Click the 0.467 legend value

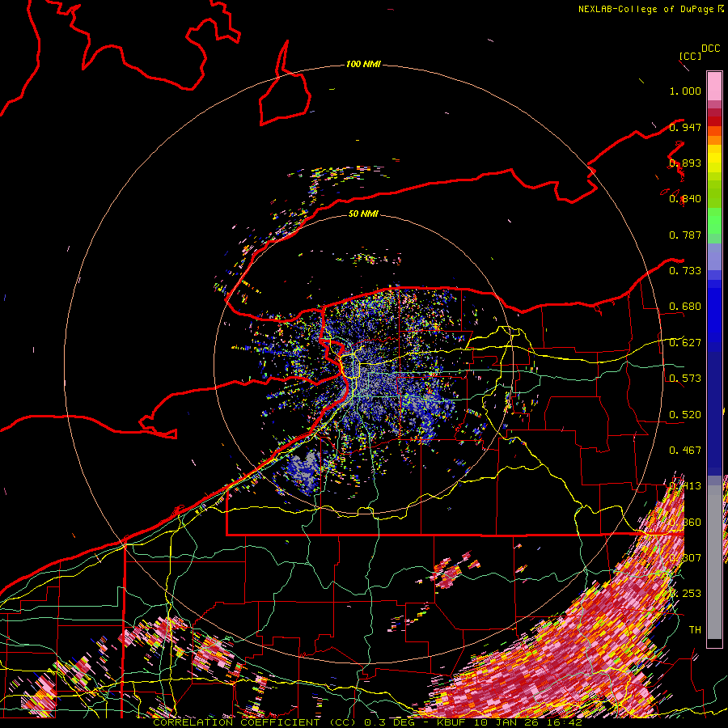685,451
